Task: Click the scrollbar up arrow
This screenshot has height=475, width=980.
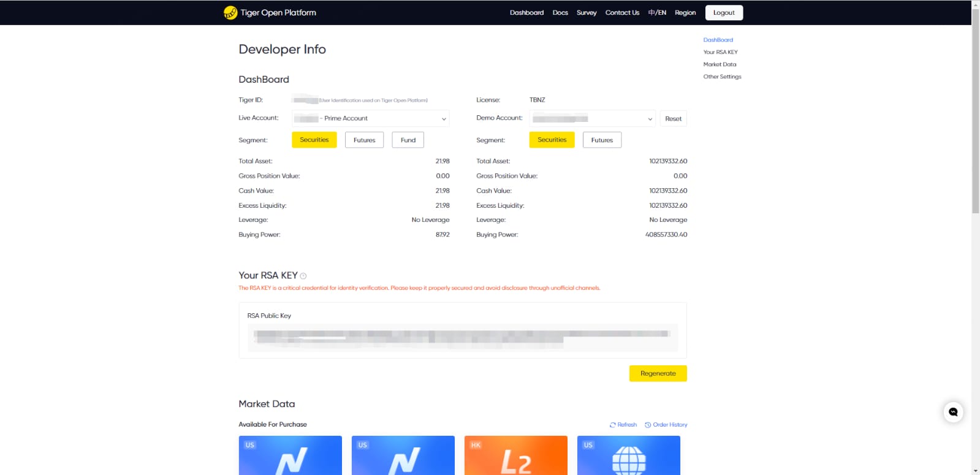Action: pos(976,4)
